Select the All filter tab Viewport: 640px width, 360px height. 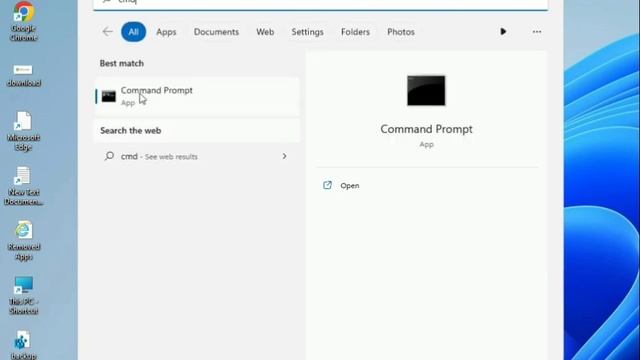[x=133, y=32]
